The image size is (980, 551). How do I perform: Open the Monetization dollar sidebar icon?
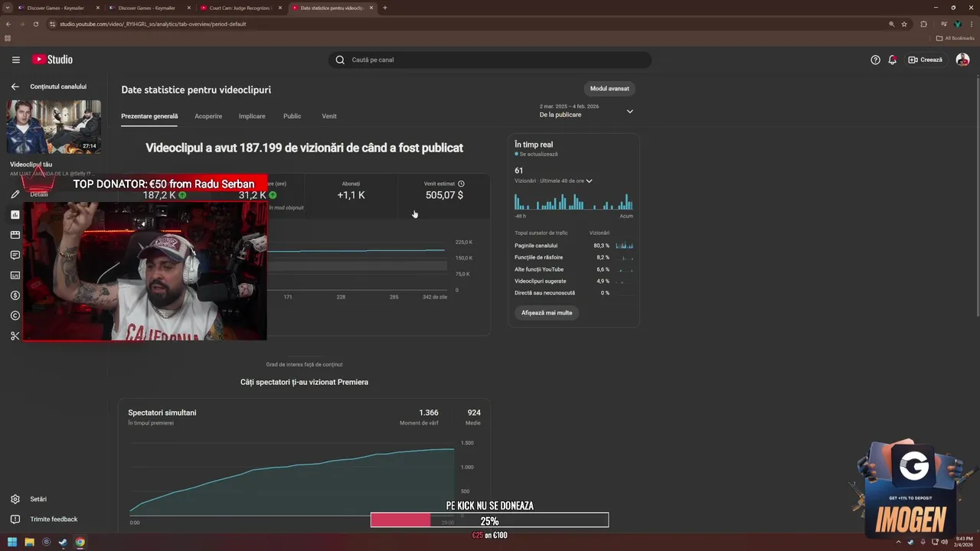(x=15, y=295)
